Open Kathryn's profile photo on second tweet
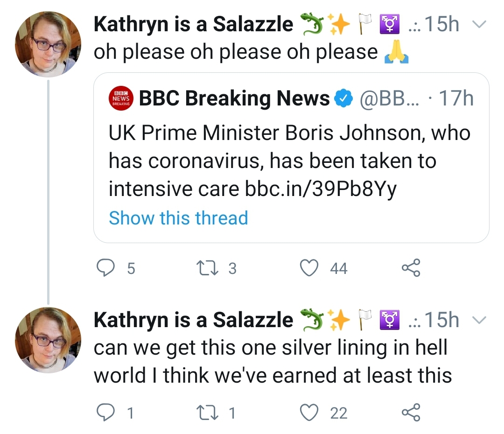Viewport: 504px width, 434px height. pos(48,340)
